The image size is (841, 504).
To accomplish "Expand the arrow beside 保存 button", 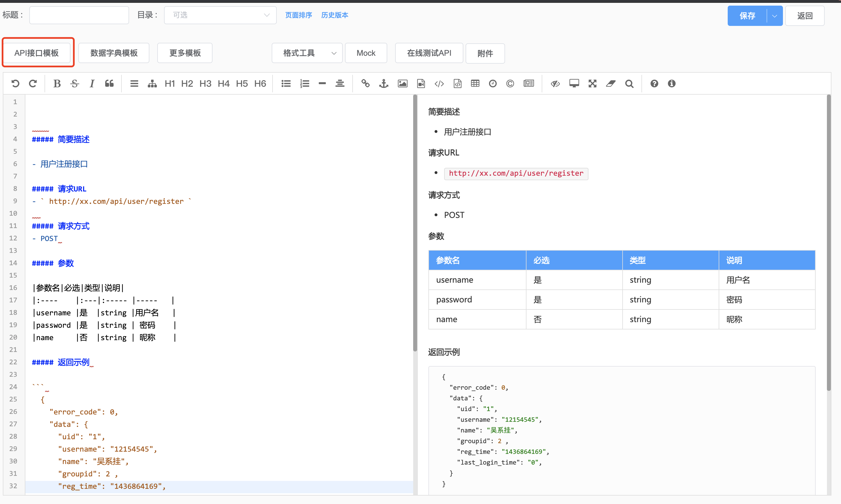I will (x=774, y=15).
